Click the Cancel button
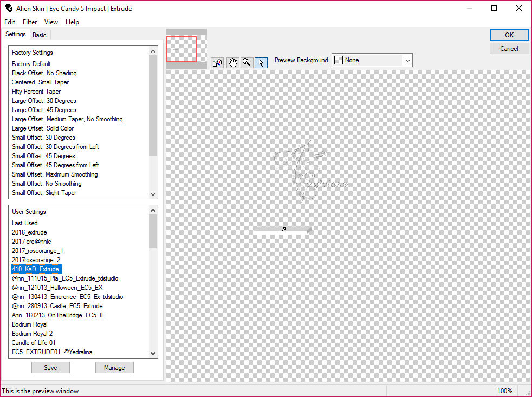 point(509,49)
